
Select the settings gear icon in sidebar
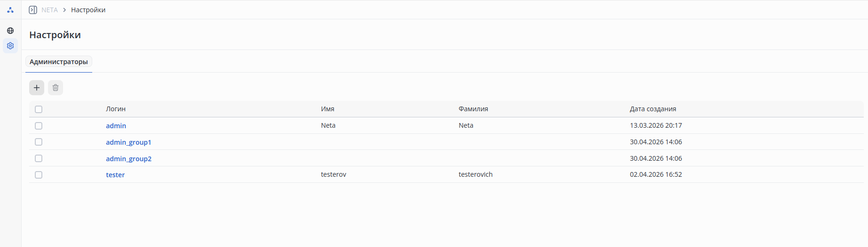pyautogui.click(x=10, y=46)
